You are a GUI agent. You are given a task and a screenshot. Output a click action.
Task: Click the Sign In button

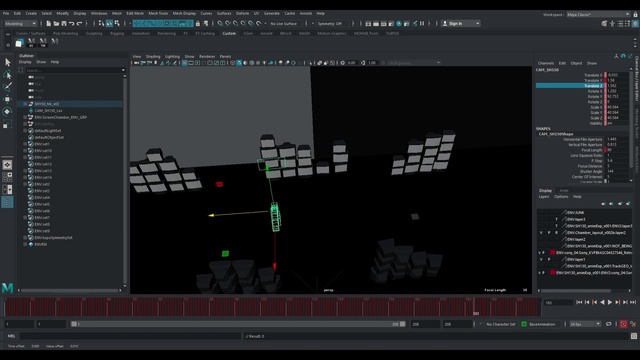pyautogui.click(x=461, y=24)
